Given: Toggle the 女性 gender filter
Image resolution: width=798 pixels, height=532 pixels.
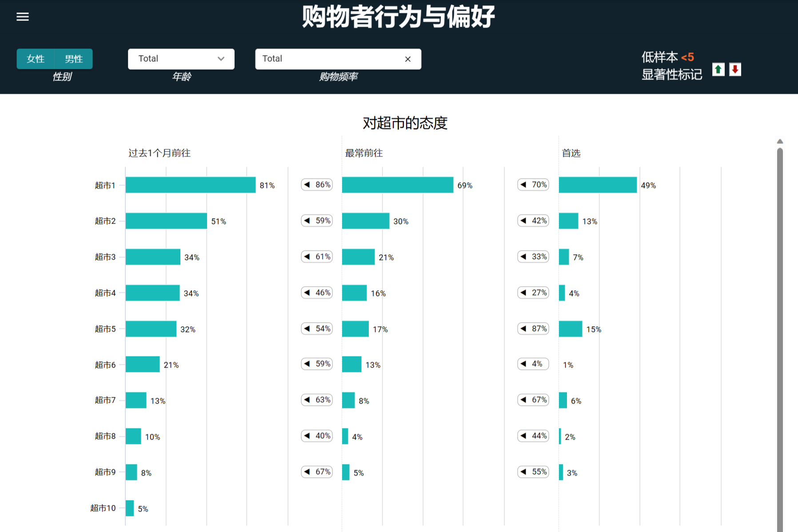Looking at the screenshot, I should point(36,59).
